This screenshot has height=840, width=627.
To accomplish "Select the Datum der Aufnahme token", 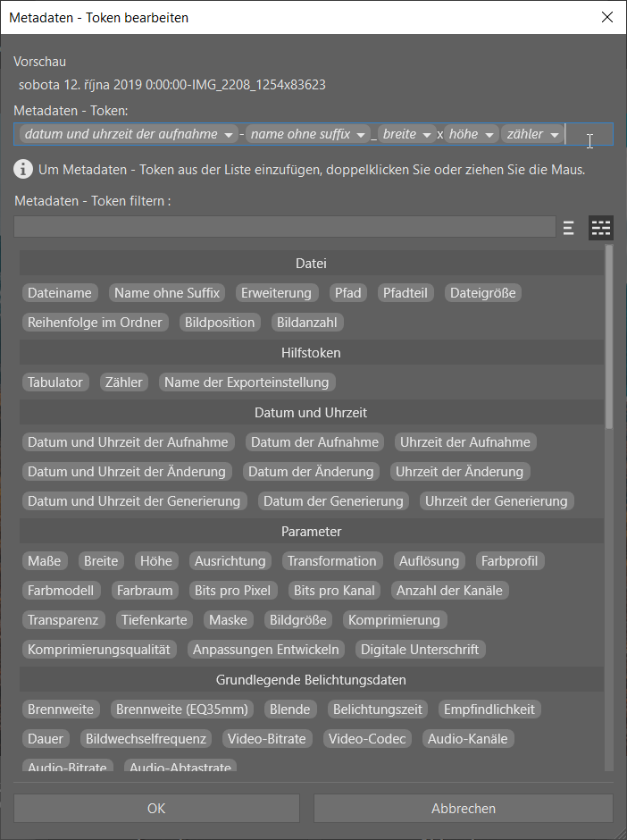I will pyautogui.click(x=314, y=441).
